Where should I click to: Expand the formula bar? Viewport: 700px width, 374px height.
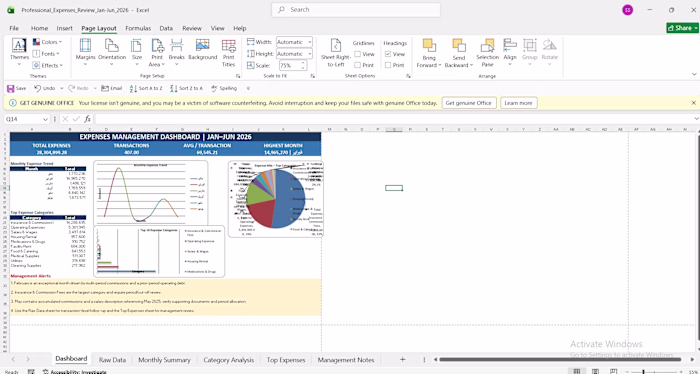coord(696,119)
